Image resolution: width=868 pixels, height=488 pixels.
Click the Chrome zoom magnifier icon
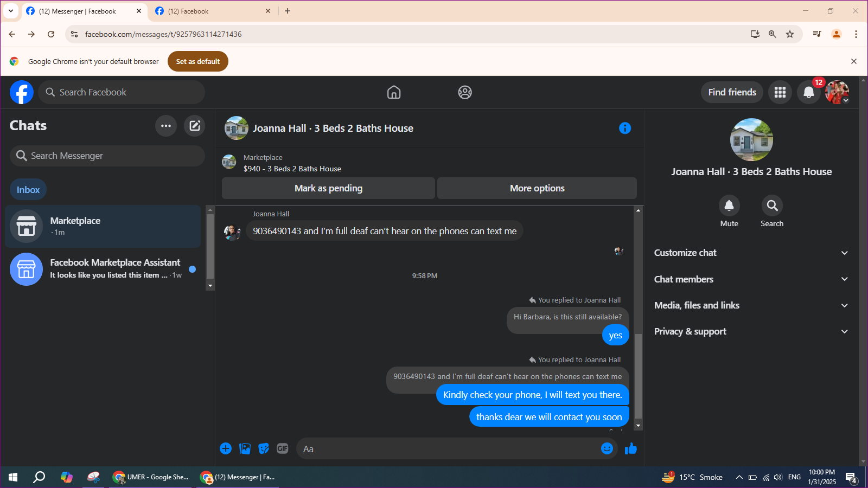point(773,34)
